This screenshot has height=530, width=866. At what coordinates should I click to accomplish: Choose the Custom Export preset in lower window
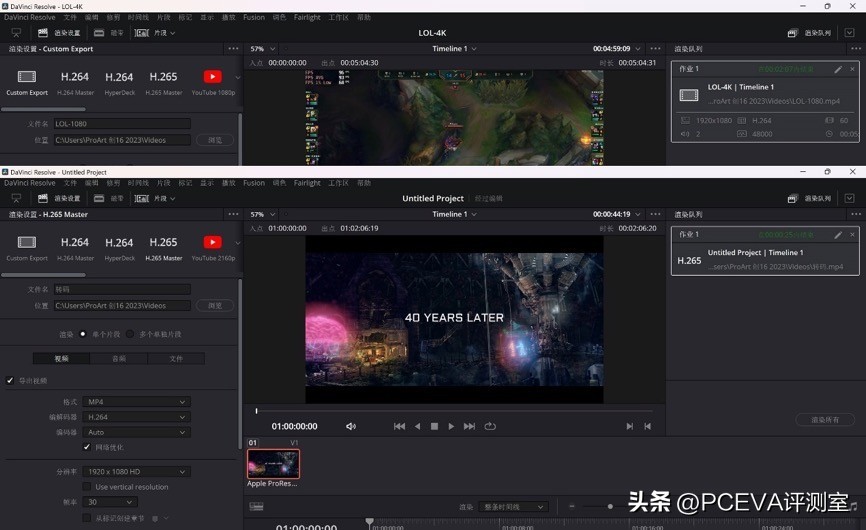click(27, 243)
